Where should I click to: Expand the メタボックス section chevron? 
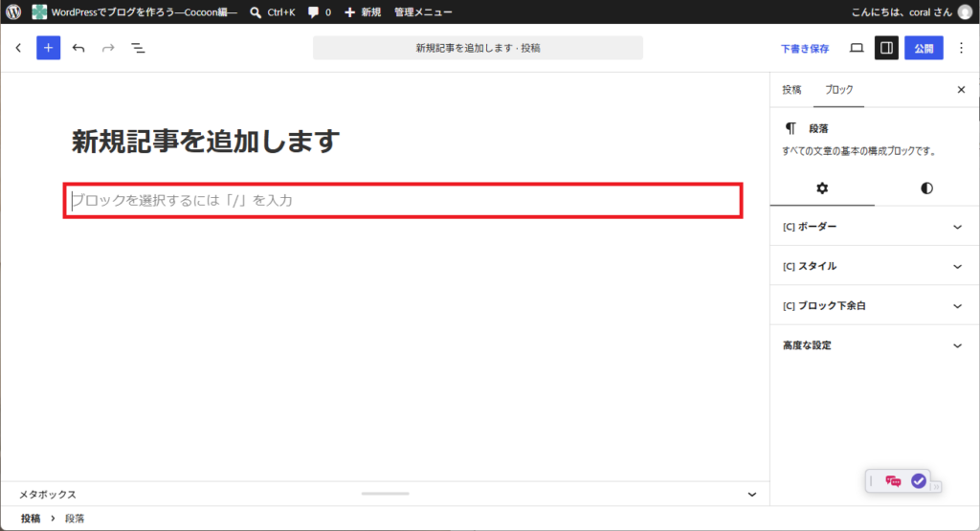pos(752,494)
